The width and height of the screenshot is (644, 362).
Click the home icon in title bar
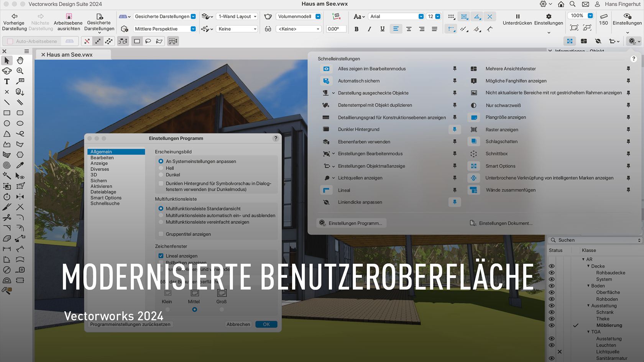tap(561, 4)
